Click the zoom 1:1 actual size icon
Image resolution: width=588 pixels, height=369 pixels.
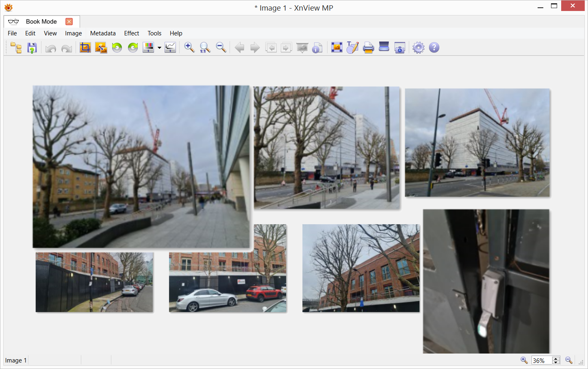(205, 48)
